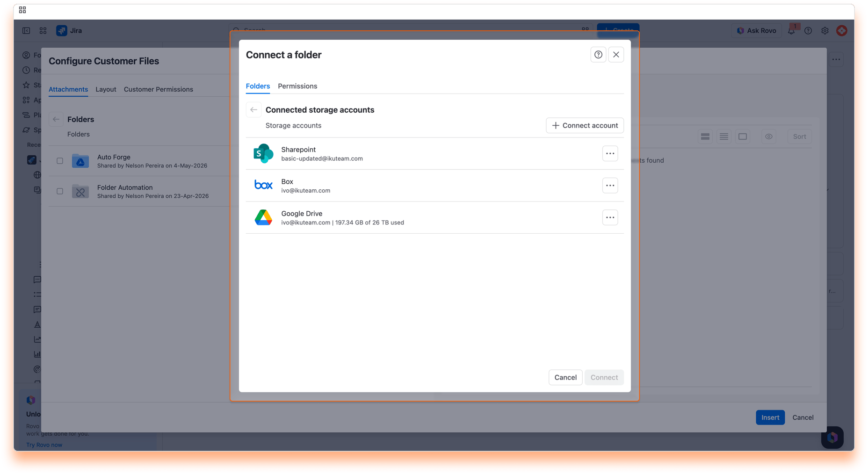Click the Sort button in background panel

799,136
